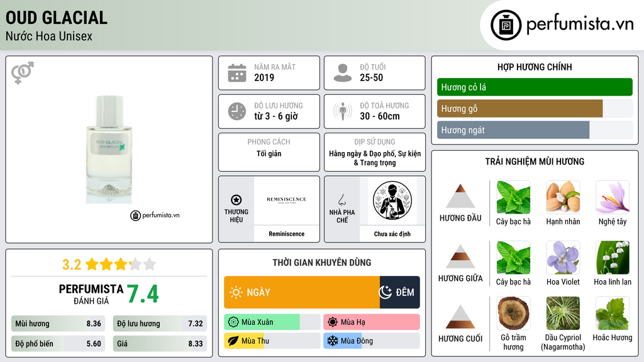644x362 pixels.
Task: Click the leaf icon for Mùa Thu
Action: (233, 341)
